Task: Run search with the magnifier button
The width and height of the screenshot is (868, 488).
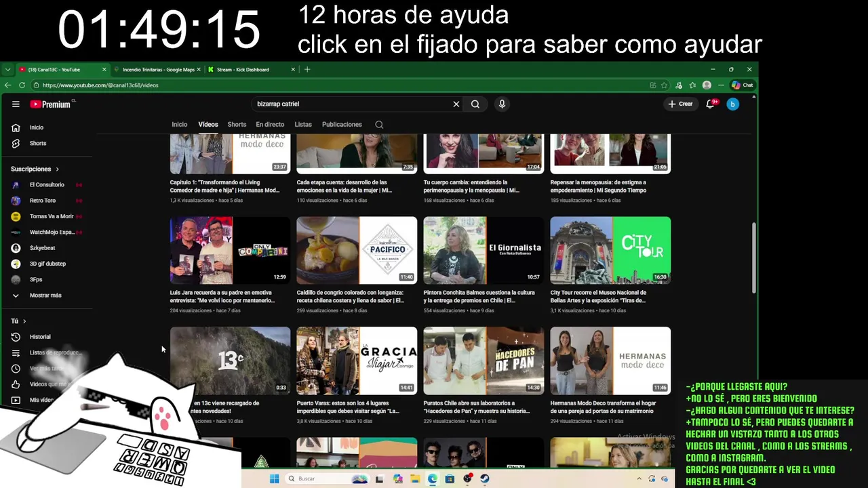Action: [475, 104]
